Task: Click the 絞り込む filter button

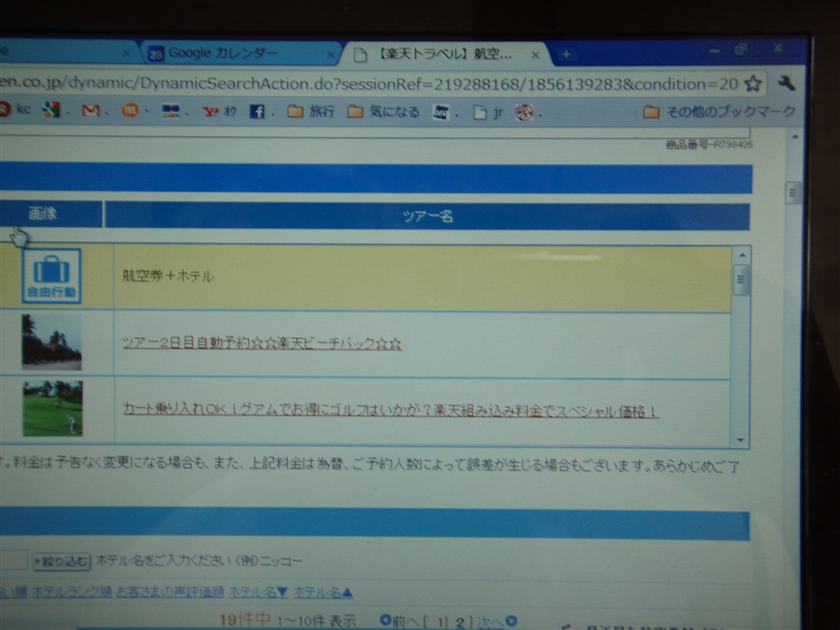Action: [x=62, y=561]
